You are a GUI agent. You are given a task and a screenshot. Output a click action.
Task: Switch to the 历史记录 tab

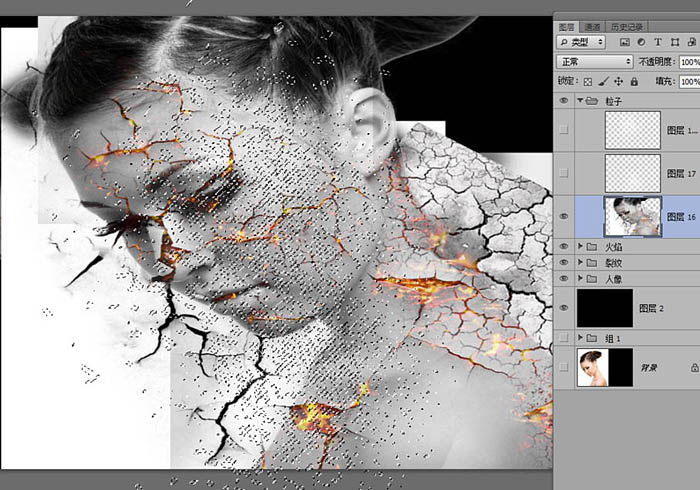pyautogui.click(x=626, y=27)
